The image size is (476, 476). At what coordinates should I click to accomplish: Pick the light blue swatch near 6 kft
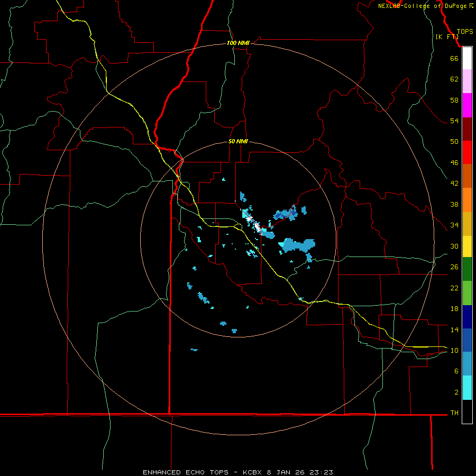pos(467,364)
